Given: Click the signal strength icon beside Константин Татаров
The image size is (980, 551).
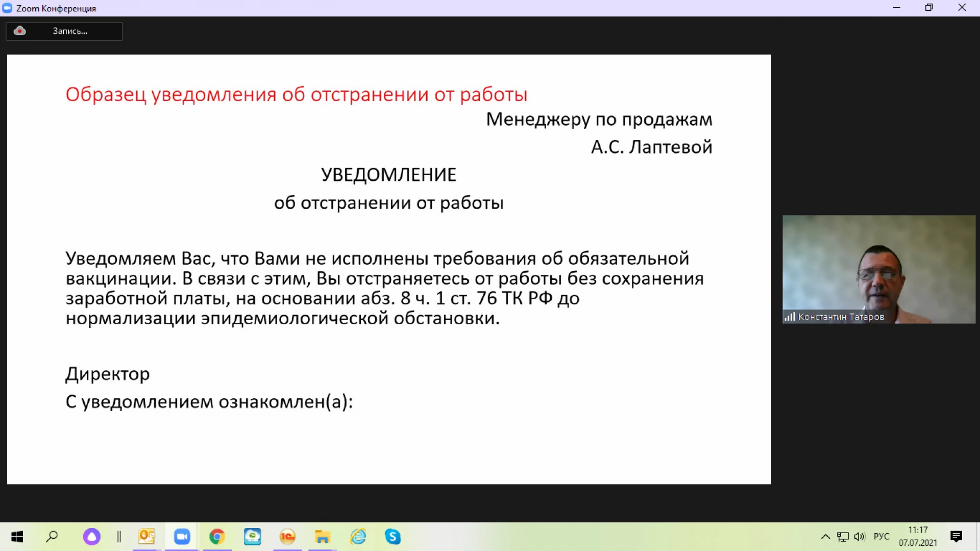Looking at the screenshot, I should (790, 317).
